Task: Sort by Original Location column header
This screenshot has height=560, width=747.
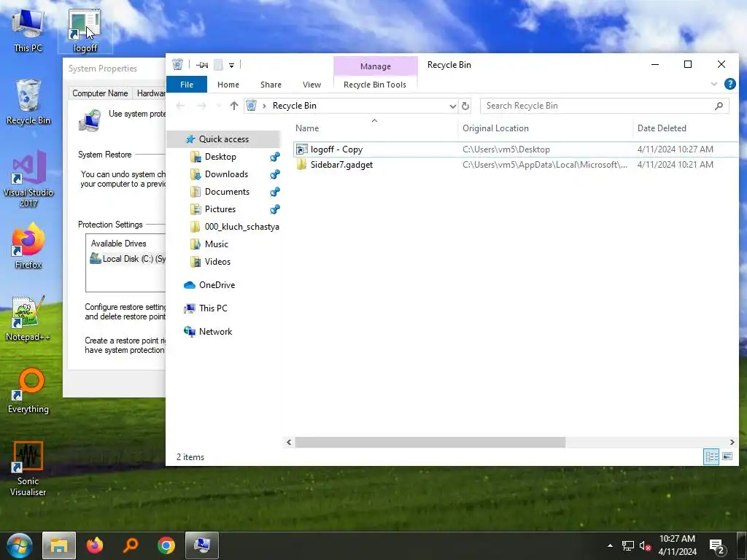Action: [x=546, y=128]
